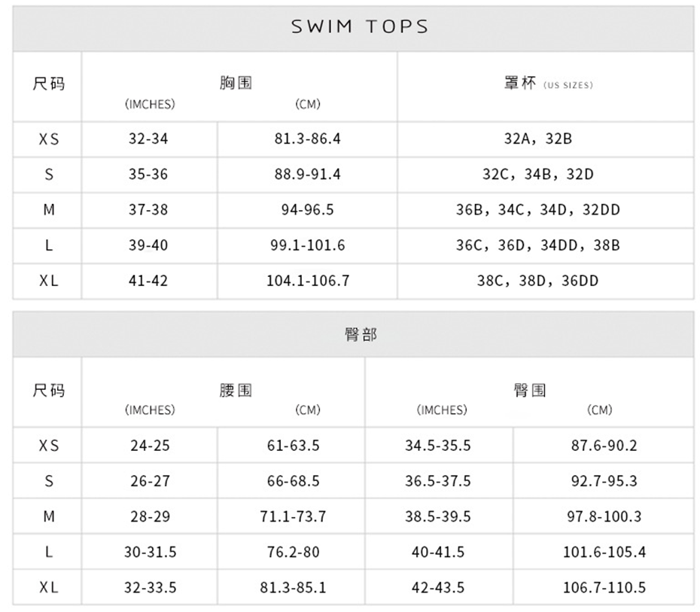
Task: Click the 罩杯 US SIZES heading
Action: [547, 84]
